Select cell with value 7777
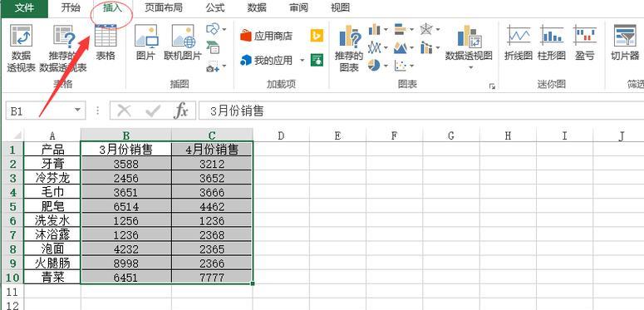The height and width of the screenshot is (310, 644). pos(212,277)
